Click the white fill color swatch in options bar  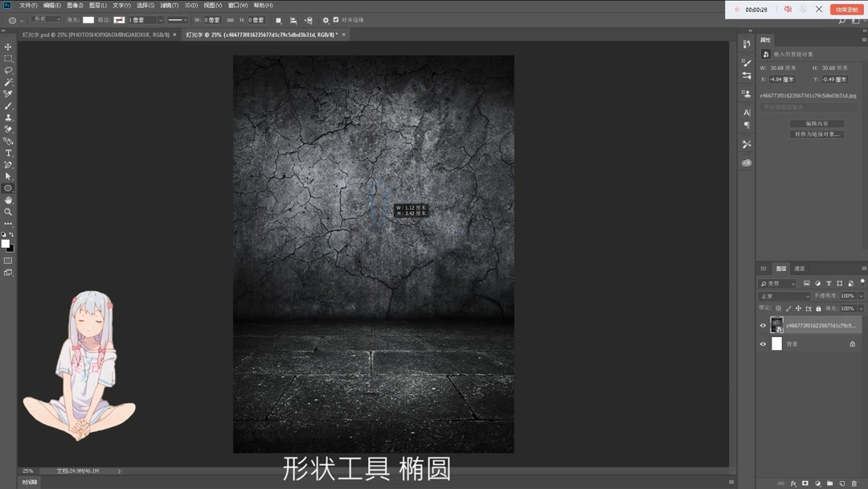(x=88, y=19)
